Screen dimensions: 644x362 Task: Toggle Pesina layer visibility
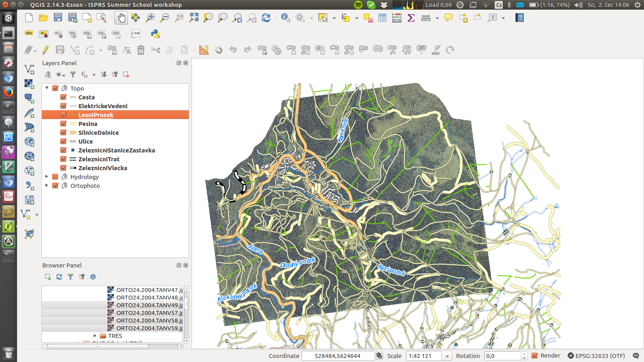[64, 123]
